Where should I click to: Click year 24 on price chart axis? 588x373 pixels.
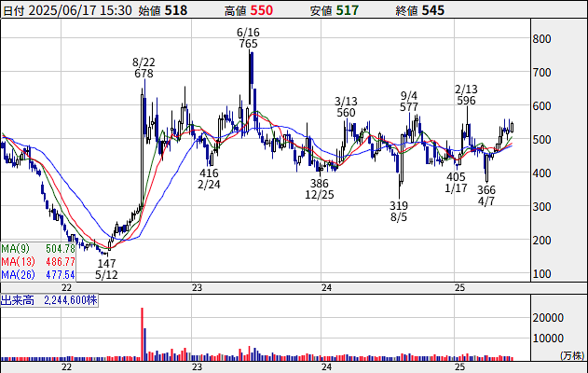pyautogui.click(x=327, y=288)
